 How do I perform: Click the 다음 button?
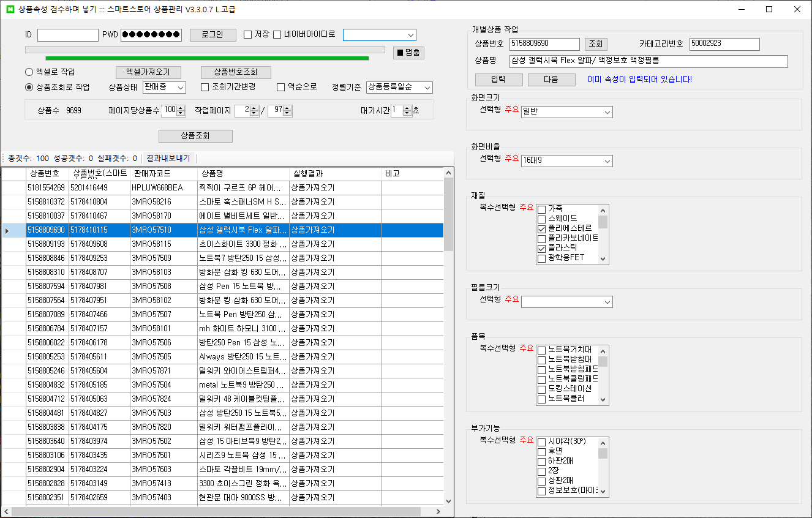pyautogui.click(x=551, y=80)
